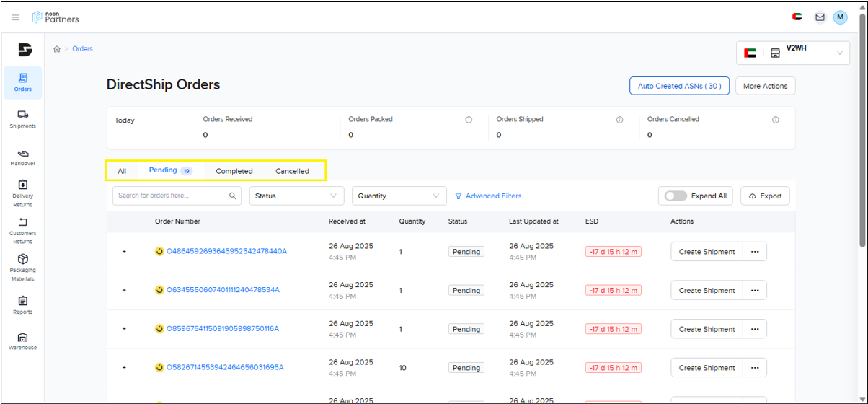Screen dimensions: 868x404
Task: Create Shipment for order O582671455394246
Action: click(707, 368)
